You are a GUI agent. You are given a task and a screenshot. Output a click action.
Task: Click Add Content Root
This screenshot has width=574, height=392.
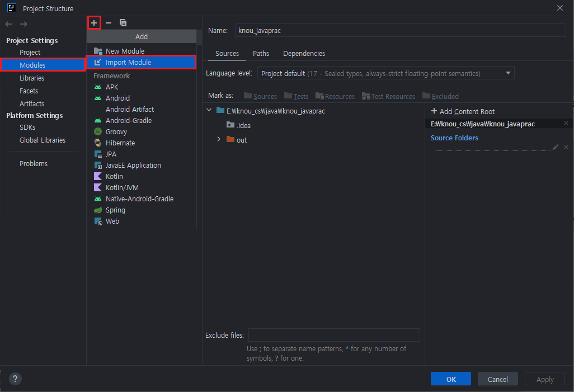(x=463, y=111)
